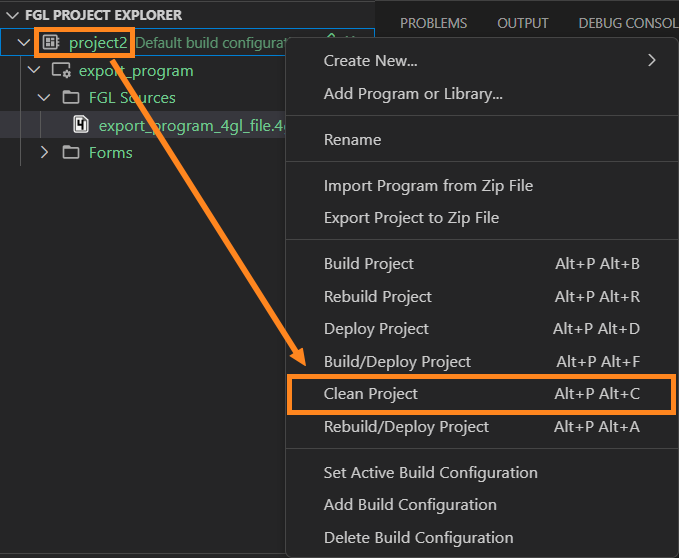The width and height of the screenshot is (679, 558).
Task: Expand the Forms folder chevron
Action: coord(44,153)
